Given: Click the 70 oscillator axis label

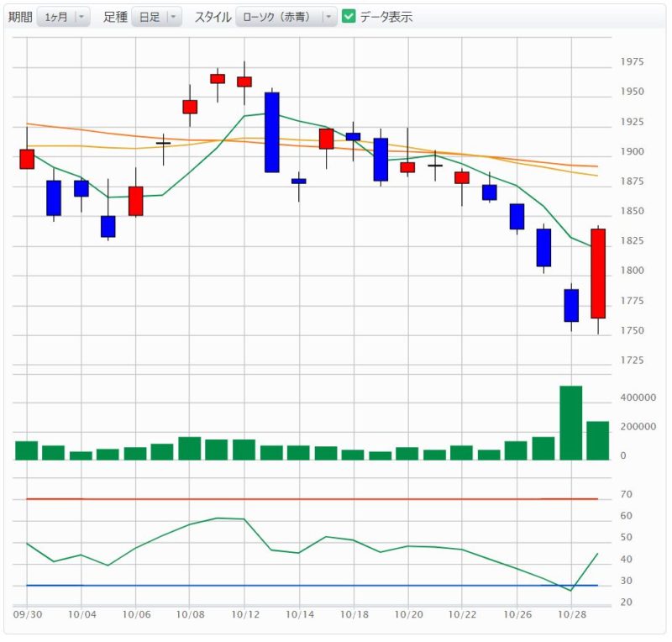Looking at the screenshot, I should [x=626, y=494].
